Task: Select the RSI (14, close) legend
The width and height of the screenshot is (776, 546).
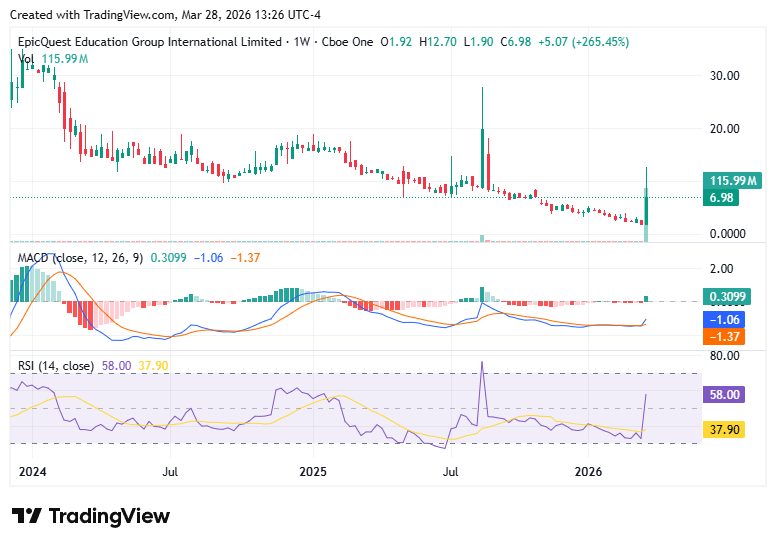Action: (56, 366)
